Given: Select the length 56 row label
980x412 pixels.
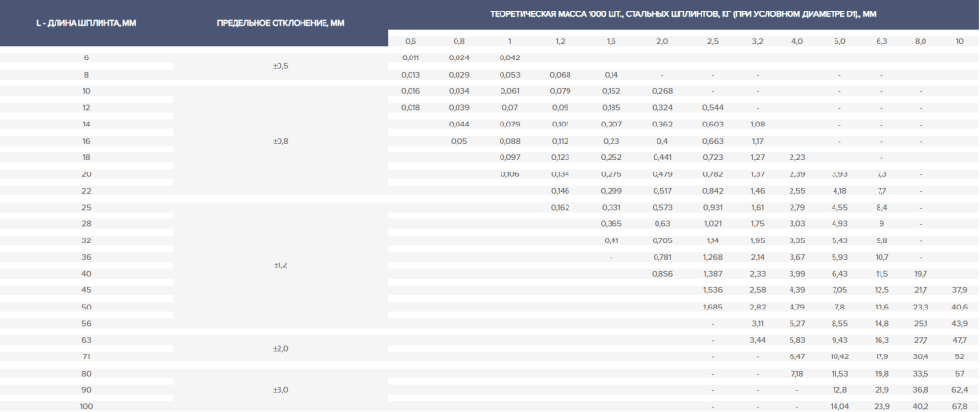Looking at the screenshot, I should pyautogui.click(x=86, y=324).
